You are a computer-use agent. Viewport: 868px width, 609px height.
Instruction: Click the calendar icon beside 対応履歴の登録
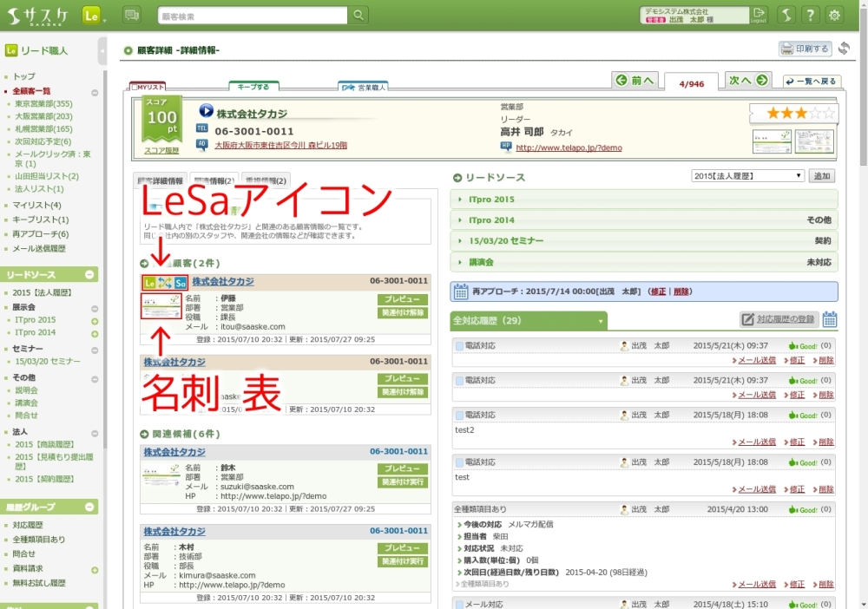pyautogui.click(x=829, y=319)
